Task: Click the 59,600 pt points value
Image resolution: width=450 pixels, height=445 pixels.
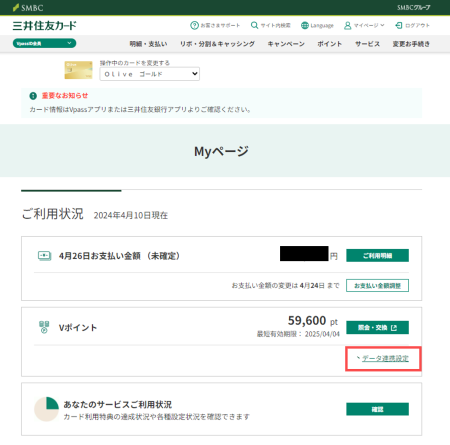Action: tap(313, 321)
